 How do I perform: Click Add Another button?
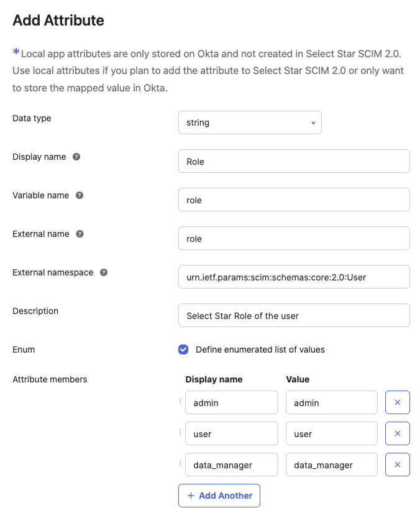click(219, 496)
